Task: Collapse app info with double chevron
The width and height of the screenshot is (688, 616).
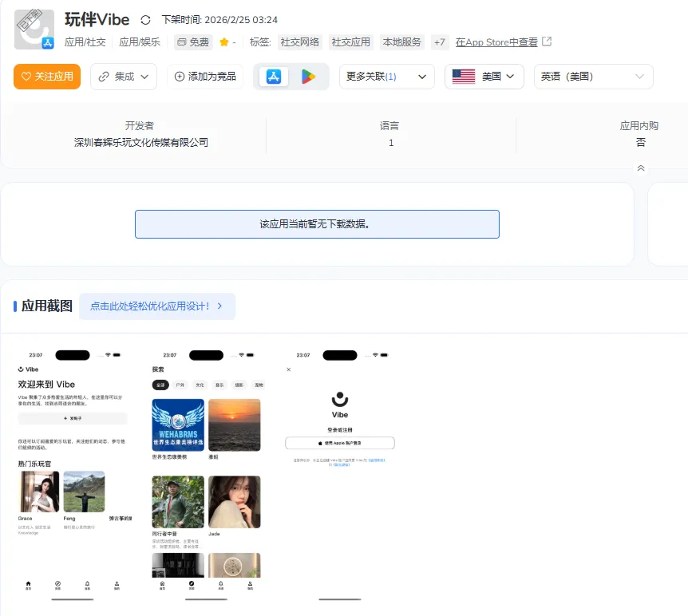Action: 641,168
